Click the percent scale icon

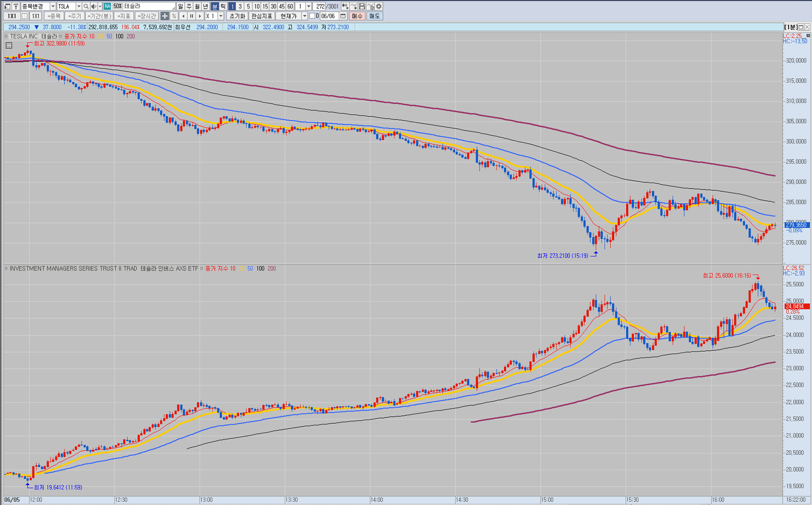tap(174, 16)
